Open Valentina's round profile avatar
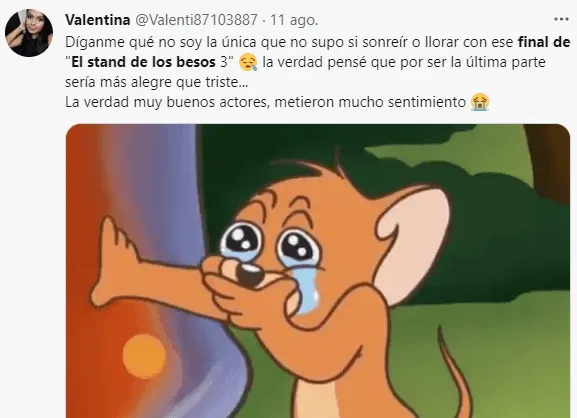Viewport: 577px width, 418px height. pos(29,33)
